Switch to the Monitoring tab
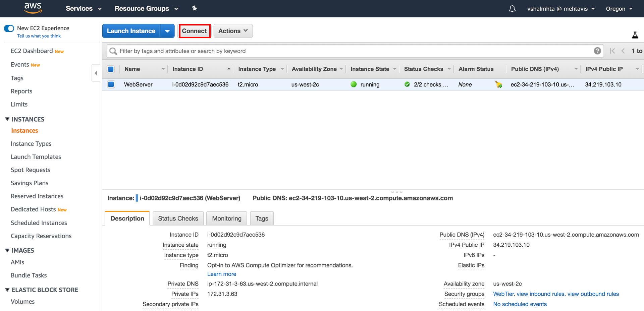 [227, 219]
